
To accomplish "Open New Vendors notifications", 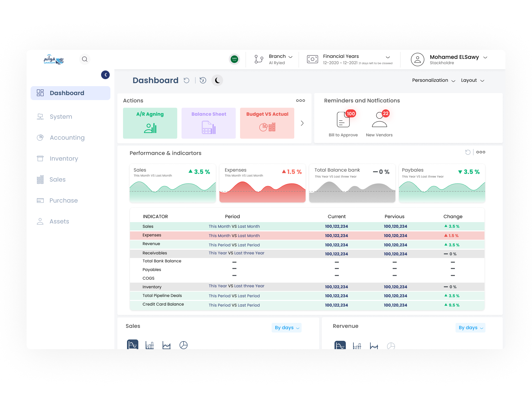I will click(379, 120).
